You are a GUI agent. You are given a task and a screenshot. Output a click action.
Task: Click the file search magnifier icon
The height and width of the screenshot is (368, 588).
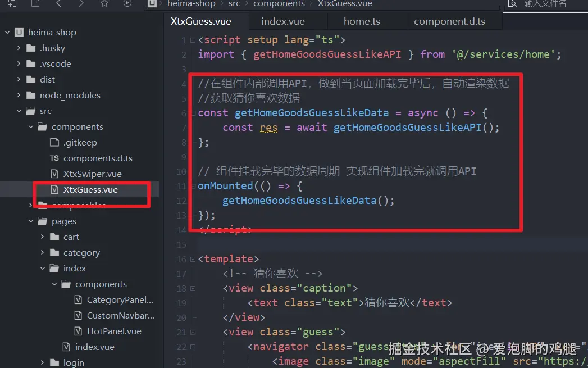click(512, 3)
